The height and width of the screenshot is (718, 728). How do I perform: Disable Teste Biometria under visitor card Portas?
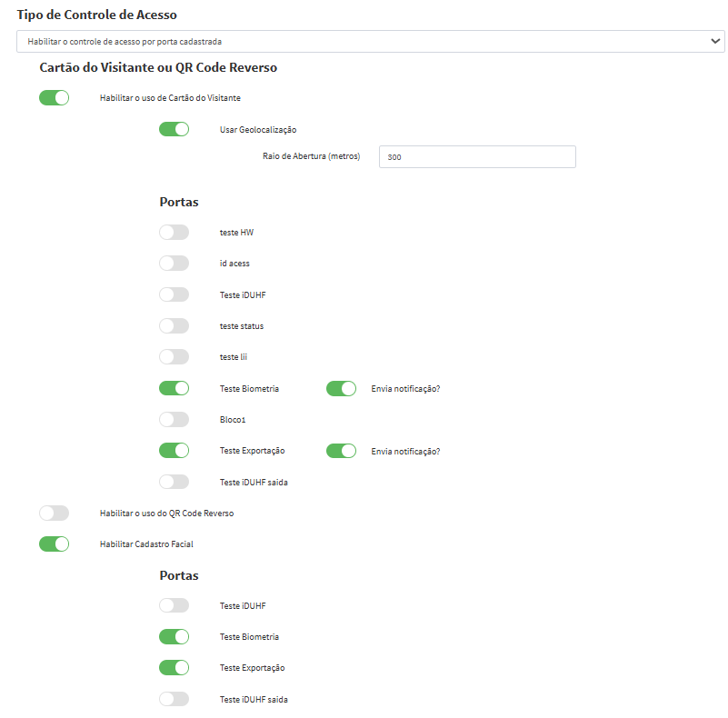174,388
